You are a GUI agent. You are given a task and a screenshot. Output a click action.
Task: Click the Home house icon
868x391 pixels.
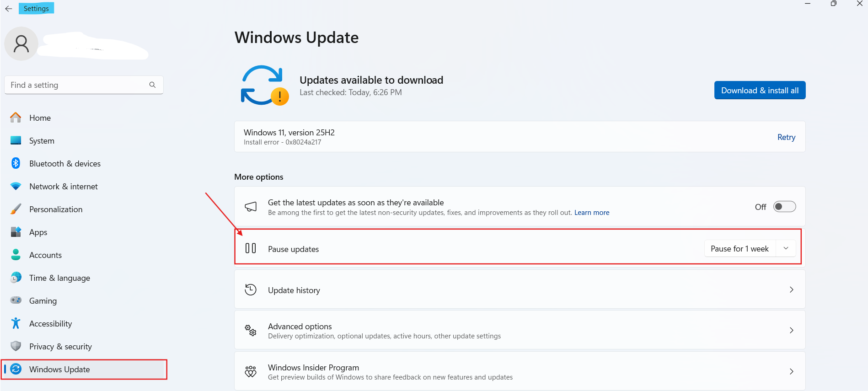point(16,118)
